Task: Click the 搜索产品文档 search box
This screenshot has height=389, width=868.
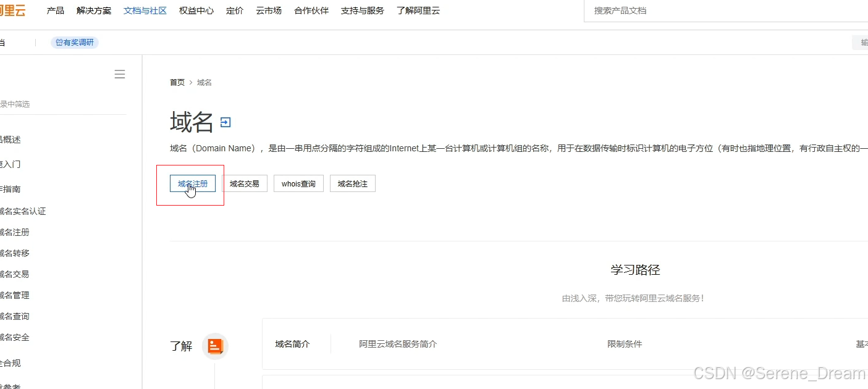Action: coord(726,10)
